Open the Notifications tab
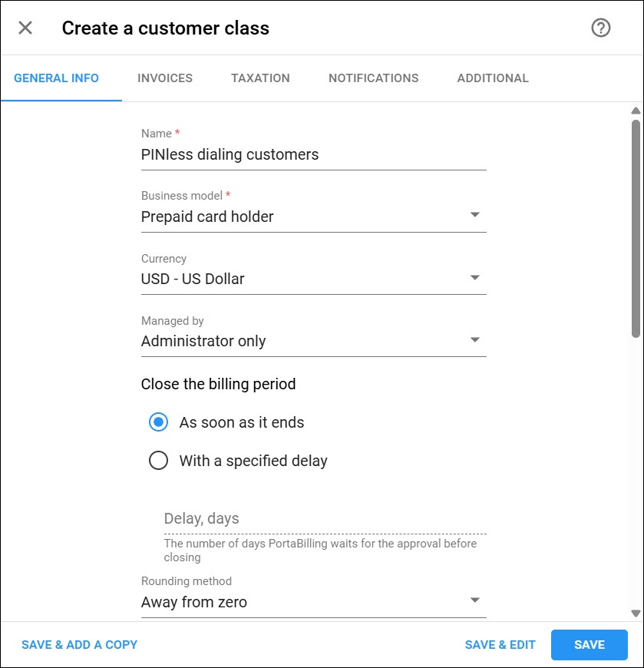The width and height of the screenshot is (644, 668). point(373,78)
